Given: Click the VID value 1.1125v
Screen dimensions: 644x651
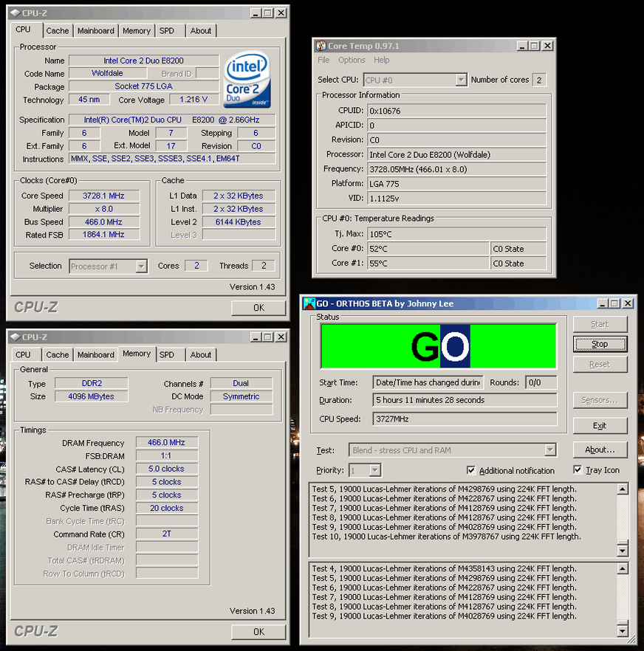Looking at the screenshot, I should coord(456,199).
